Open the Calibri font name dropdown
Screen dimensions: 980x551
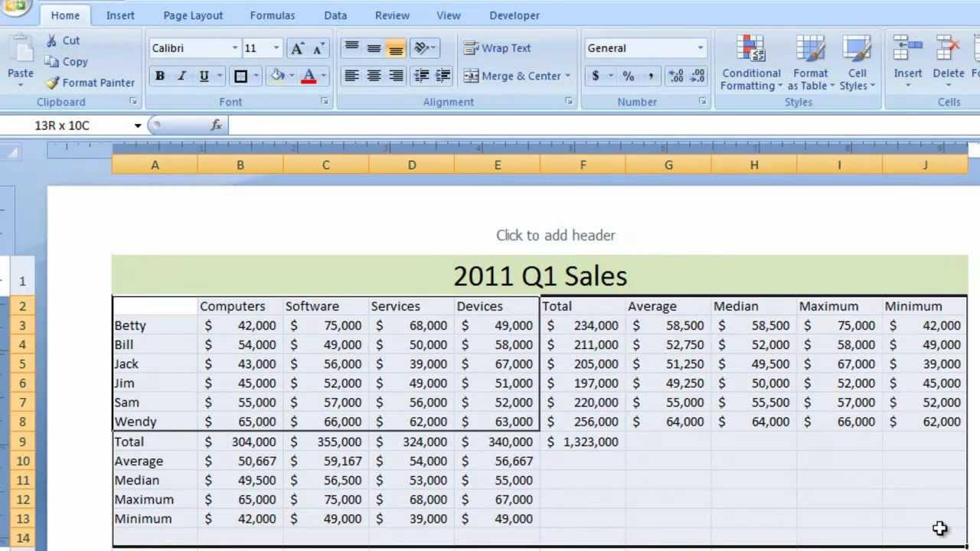[x=235, y=48]
